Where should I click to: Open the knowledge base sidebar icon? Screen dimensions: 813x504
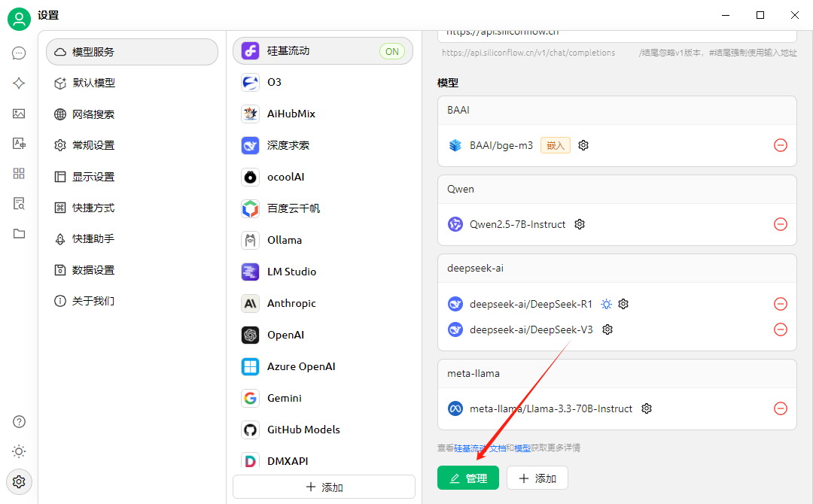pos(19,204)
